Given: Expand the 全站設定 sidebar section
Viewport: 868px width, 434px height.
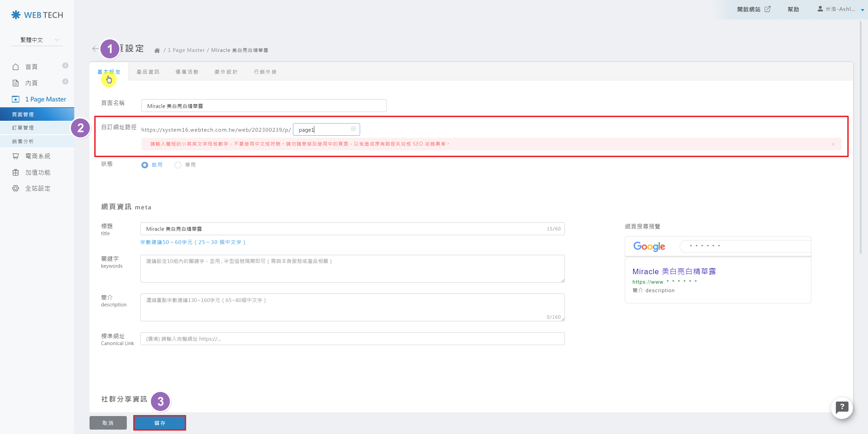Looking at the screenshot, I should (x=38, y=189).
